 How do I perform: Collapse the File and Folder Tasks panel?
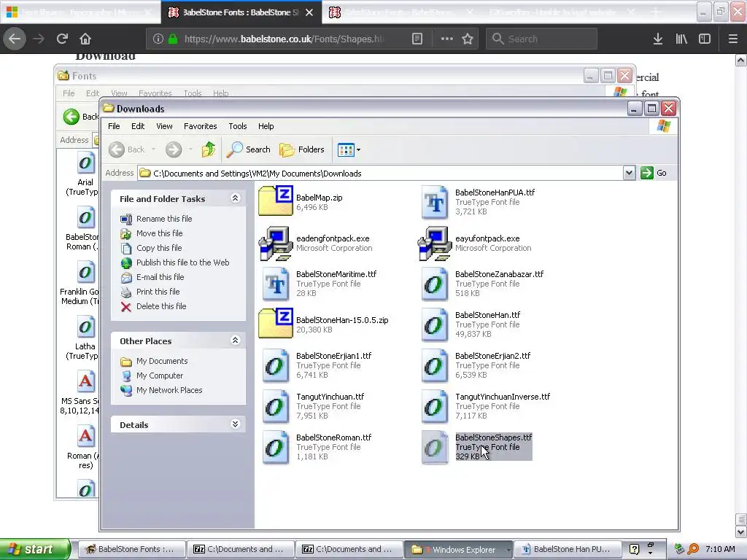(x=236, y=198)
